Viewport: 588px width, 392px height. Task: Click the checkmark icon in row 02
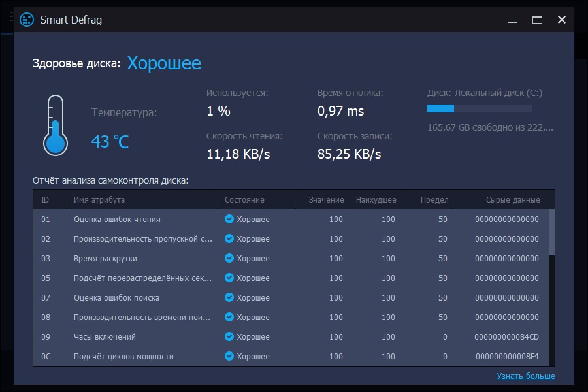pyautogui.click(x=229, y=239)
